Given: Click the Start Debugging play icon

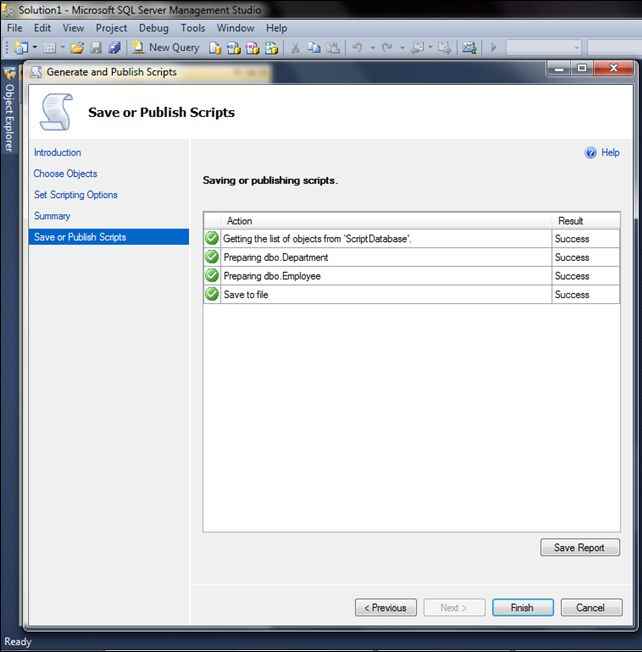Looking at the screenshot, I should coord(493,48).
